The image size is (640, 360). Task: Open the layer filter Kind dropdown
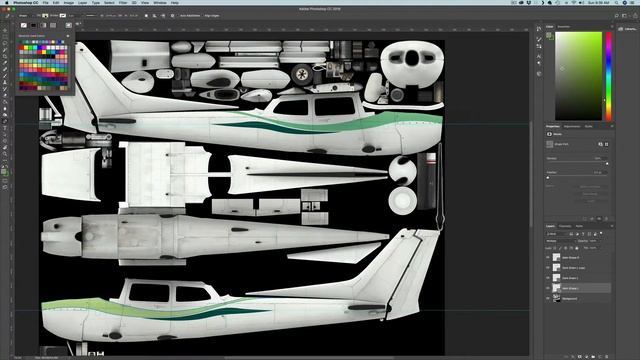pos(556,234)
